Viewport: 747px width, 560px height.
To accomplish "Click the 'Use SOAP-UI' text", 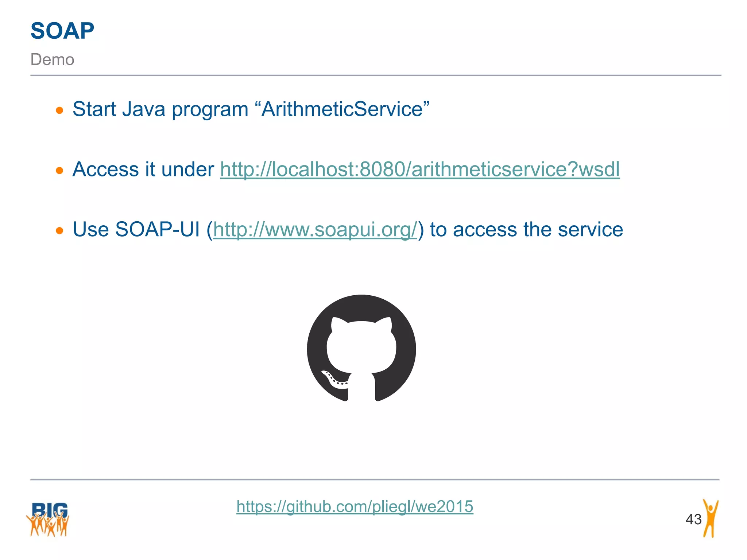I will pyautogui.click(x=136, y=230).
